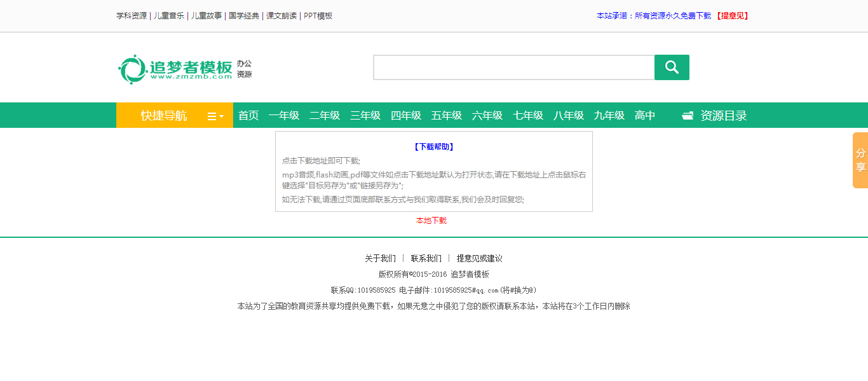Open 学科资源 top link

click(x=132, y=16)
